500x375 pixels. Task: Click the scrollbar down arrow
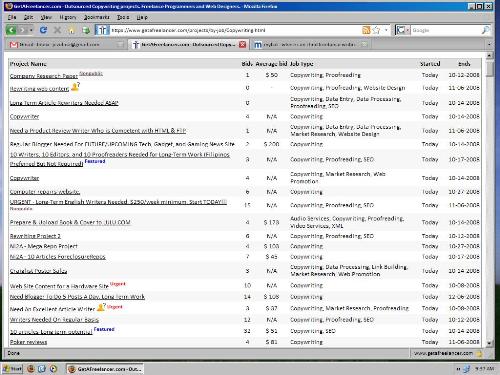pyautogui.click(x=489, y=343)
